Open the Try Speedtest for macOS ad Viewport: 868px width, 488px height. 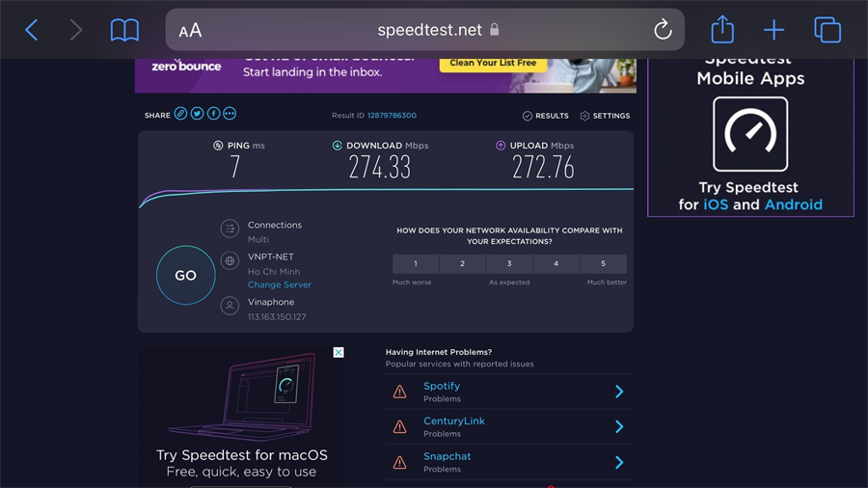click(x=241, y=418)
